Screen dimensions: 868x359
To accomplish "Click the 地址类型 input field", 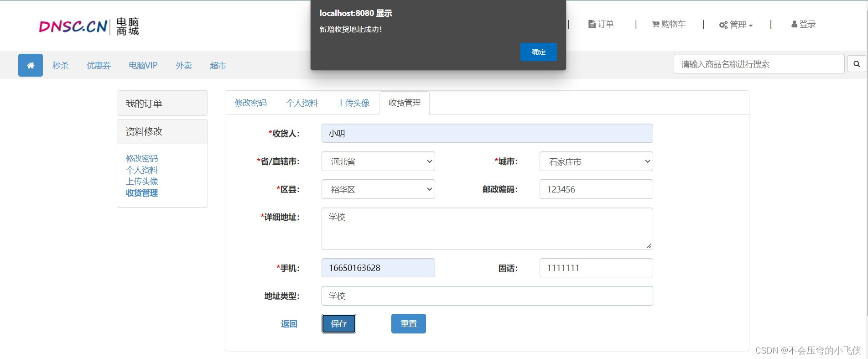I will [x=487, y=296].
